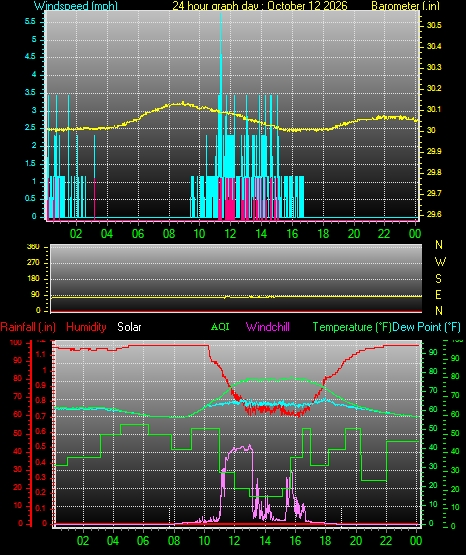Click the 30.3 value on the barometer axis
Screen dimensions: 466x555
[434, 67]
